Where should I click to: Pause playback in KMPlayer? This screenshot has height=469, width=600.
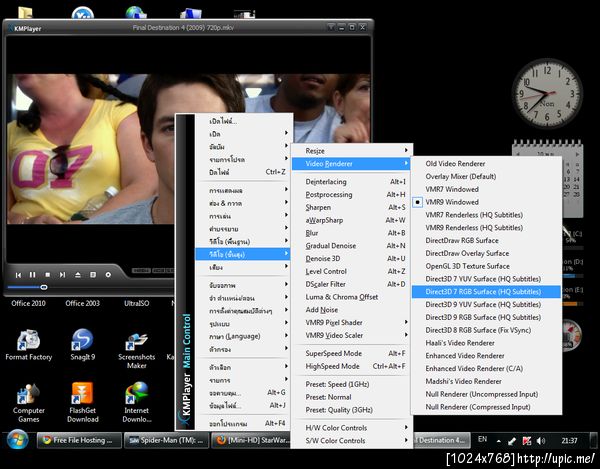pyautogui.click(x=33, y=275)
